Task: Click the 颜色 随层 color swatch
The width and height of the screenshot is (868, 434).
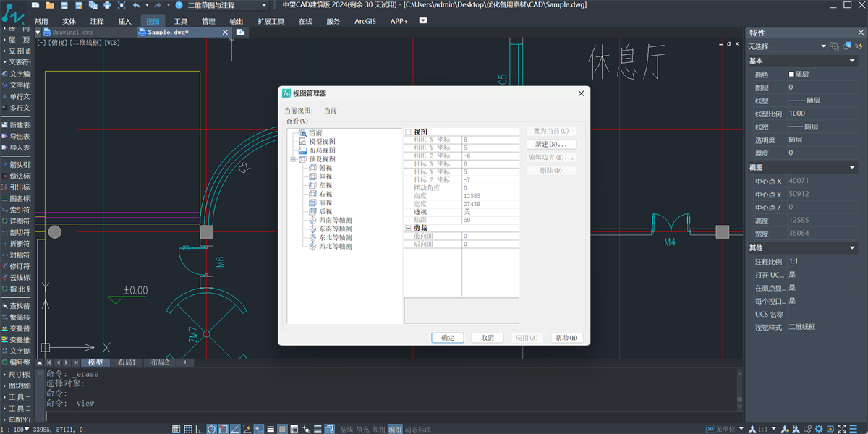Action: pos(791,75)
